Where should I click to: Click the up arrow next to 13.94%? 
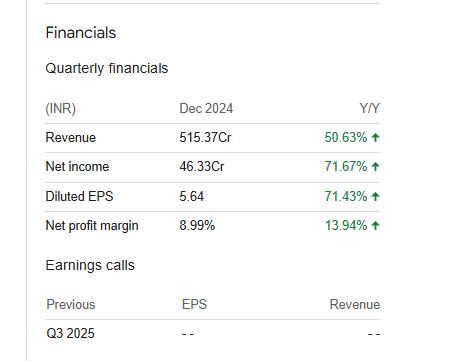coord(375,226)
